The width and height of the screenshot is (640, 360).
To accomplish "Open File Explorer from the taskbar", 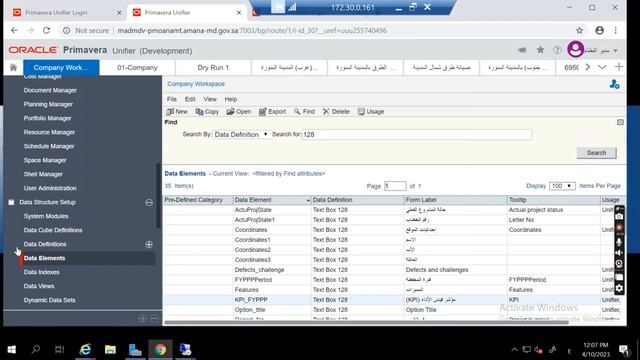I will (x=110, y=349).
